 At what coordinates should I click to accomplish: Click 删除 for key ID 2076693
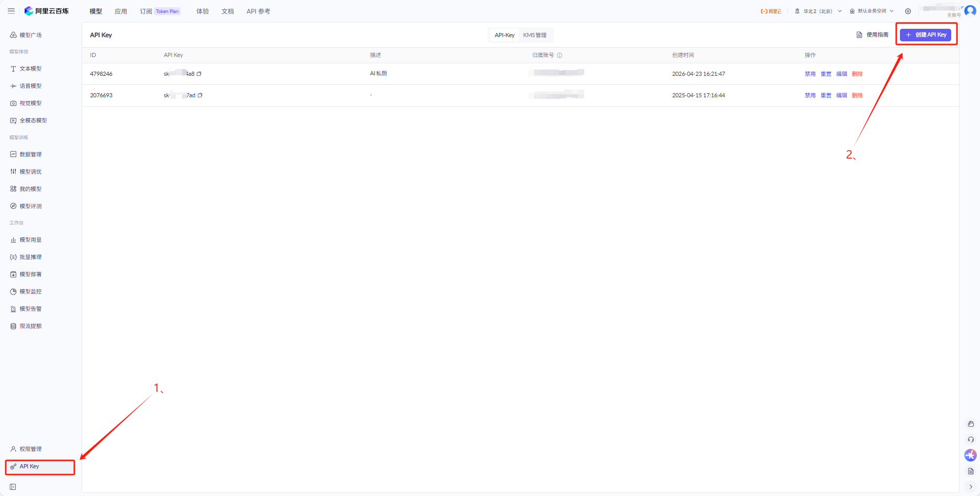pos(857,95)
